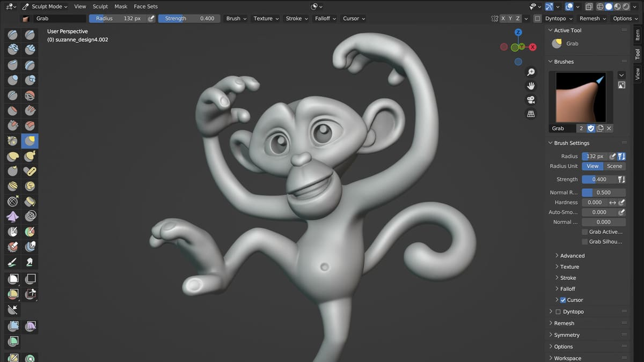Open the Remesh dropdown in header
The image size is (644, 362).
tap(592, 18)
